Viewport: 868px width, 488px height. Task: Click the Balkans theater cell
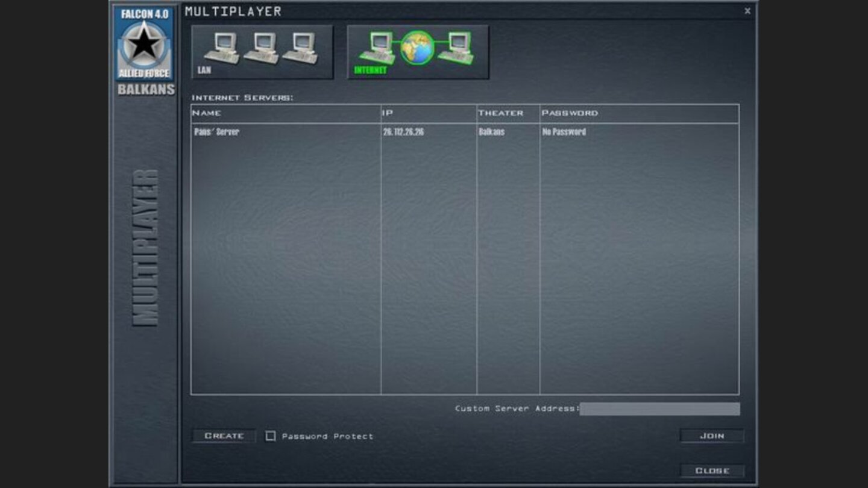(492, 132)
